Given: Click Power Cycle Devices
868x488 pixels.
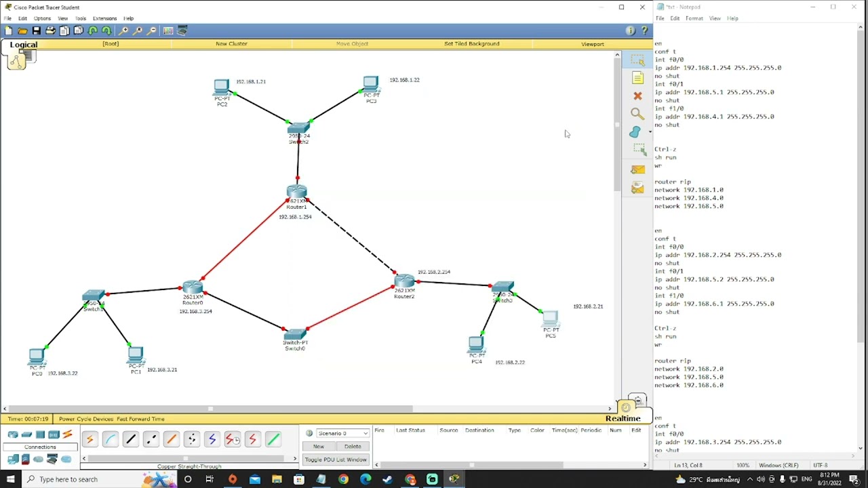Looking at the screenshot, I should [x=85, y=419].
